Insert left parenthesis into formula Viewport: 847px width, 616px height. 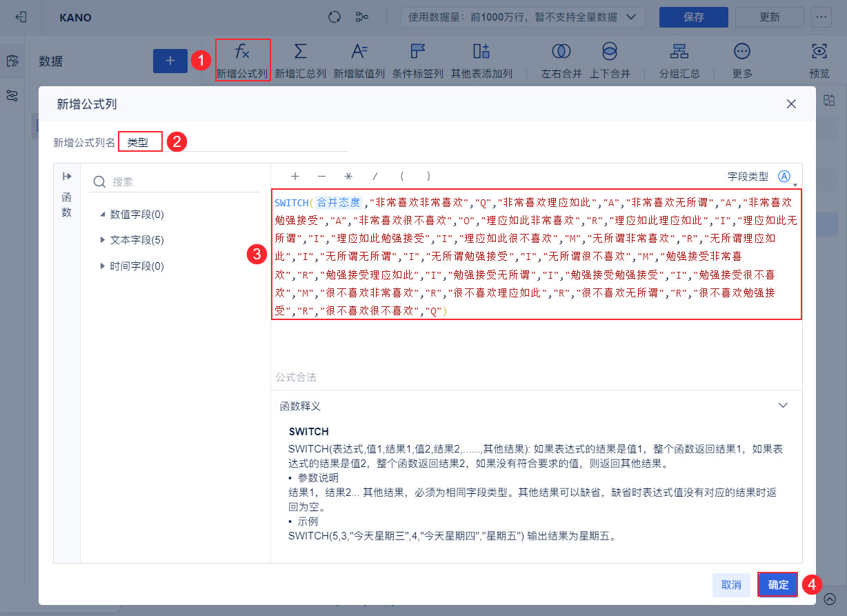(x=402, y=177)
